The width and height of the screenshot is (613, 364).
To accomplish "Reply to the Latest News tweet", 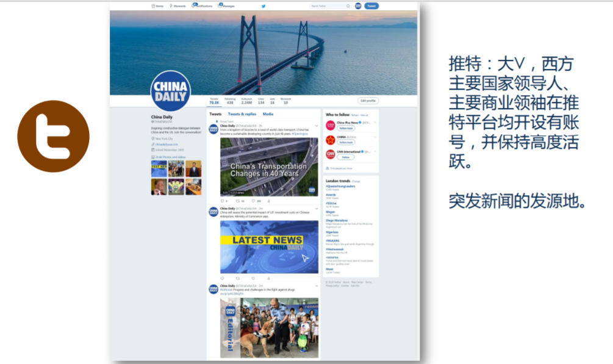I will click(x=223, y=279).
